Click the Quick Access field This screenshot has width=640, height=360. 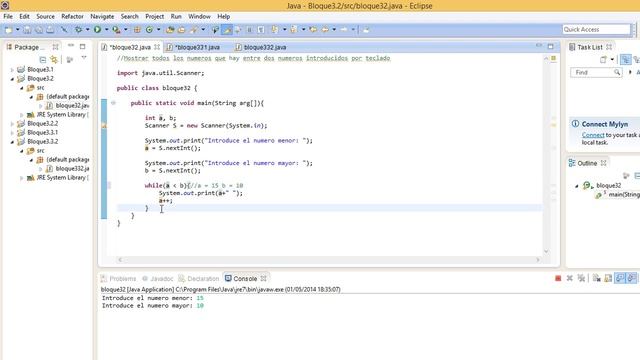pos(596,29)
